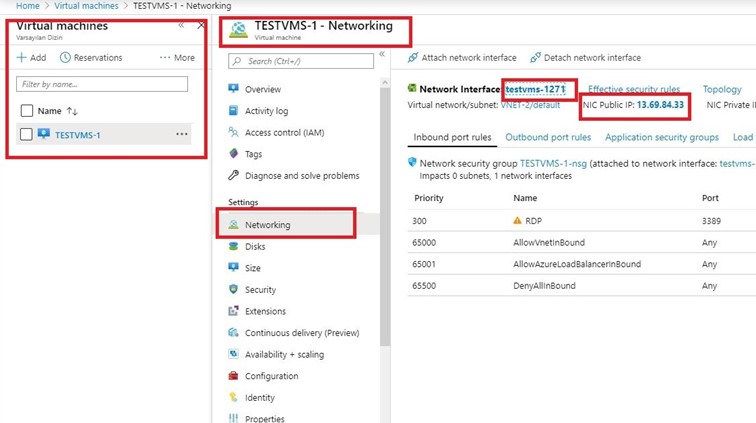Open the Disks menu item
Viewport: 756px width, 423px height.
click(255, 246)
